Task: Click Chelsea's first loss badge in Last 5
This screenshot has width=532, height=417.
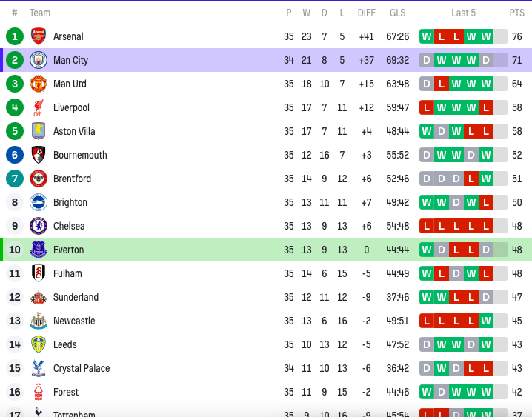Action: 427,226
